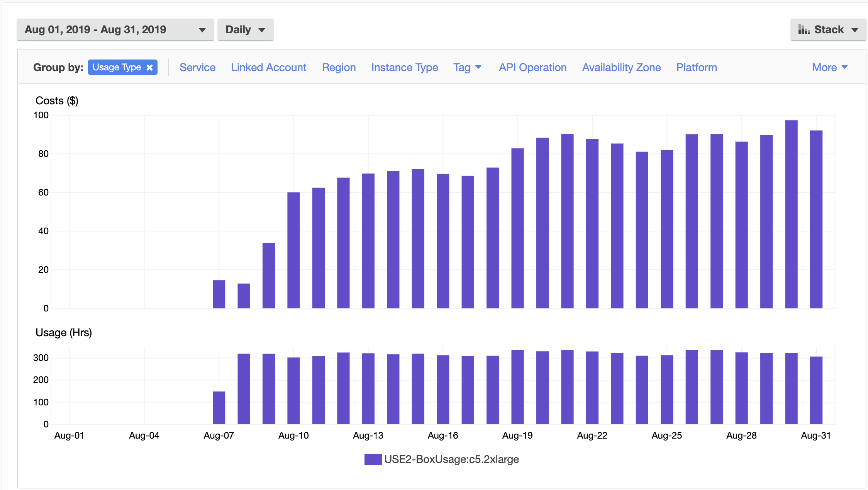Open the Tag filter dropdown
Viewport: 868px width, 490px height.
[467, 67]
